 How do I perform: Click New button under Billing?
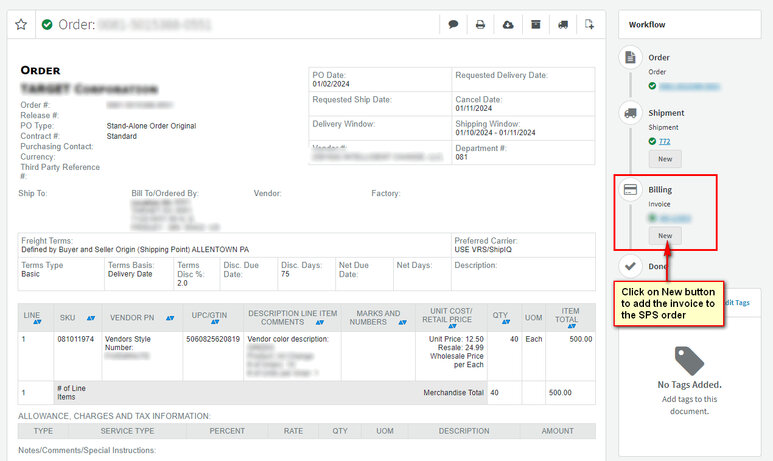tap(665, 236)
